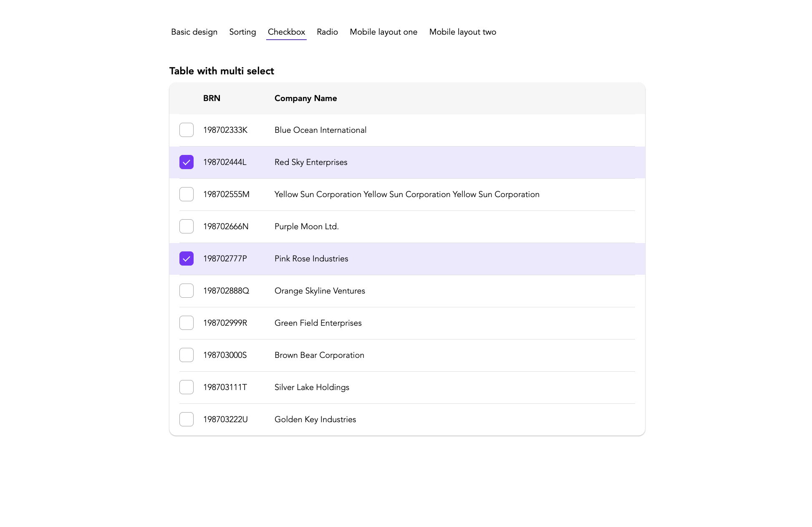This screenshot has height=527, width=812.
Task: Click the Red Sky Enterprises company name
Action: 310,162
